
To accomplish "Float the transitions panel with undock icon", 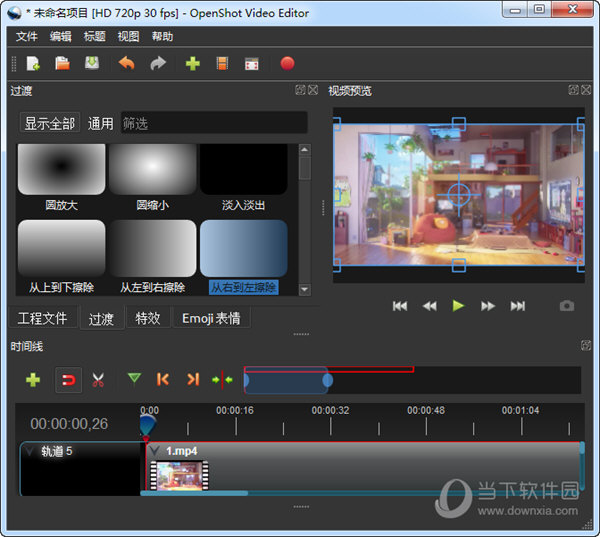I will point(300,90).
